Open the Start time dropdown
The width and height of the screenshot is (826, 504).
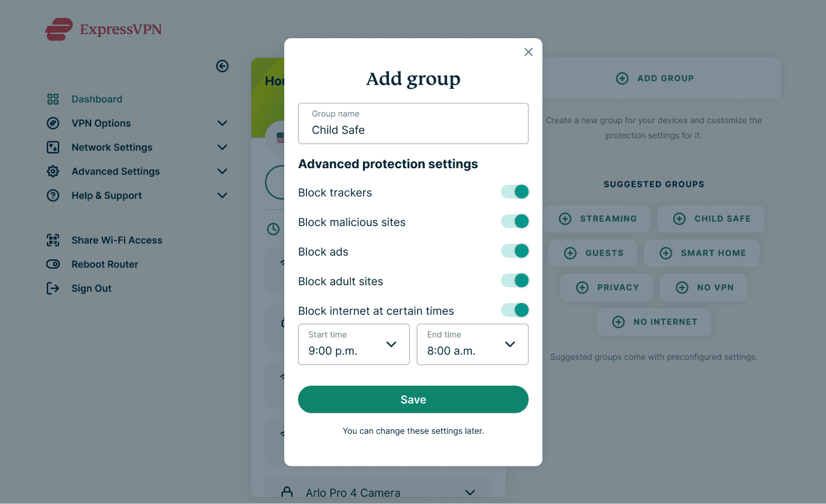coord(353,344)
